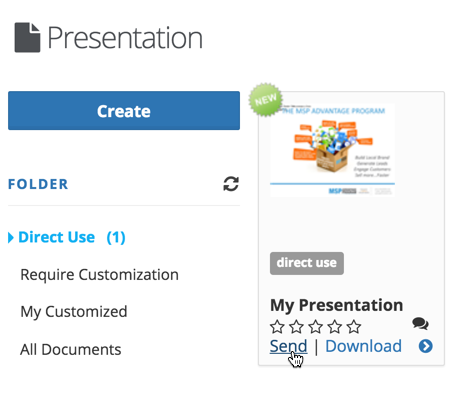Click the Send link

pyautogui.click(x=288, y=346)
